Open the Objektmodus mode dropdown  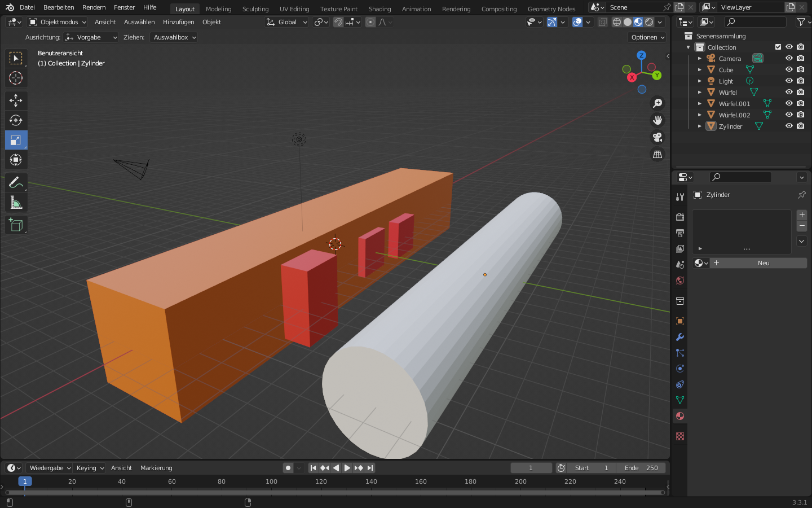coord(58,22)
